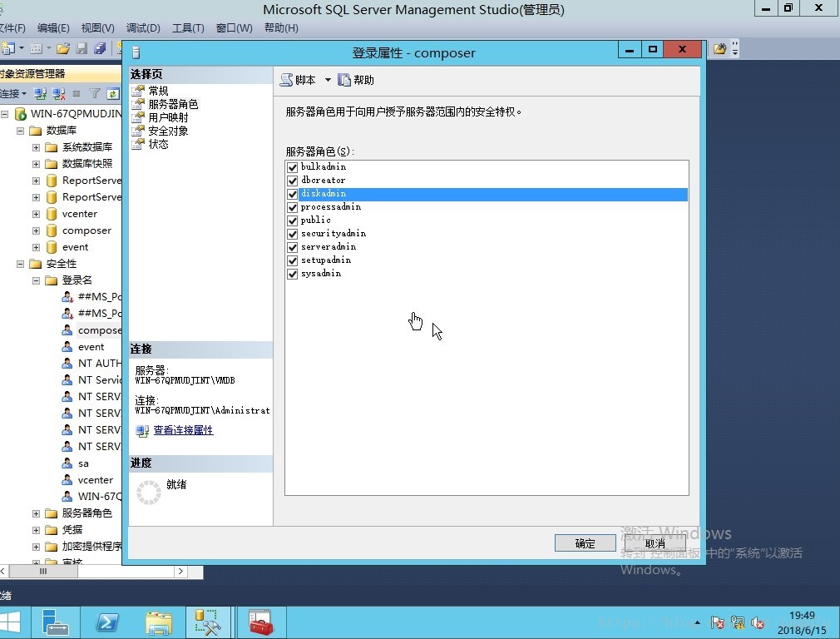The width and height of the screenshot is (840, 639).
Task: Collapse the 安全性 tree node
Action: coord(20,264)
